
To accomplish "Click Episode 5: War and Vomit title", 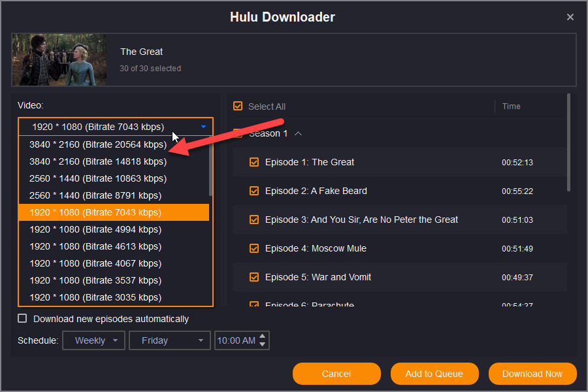I will pyautogui.click(x=318, y=277).
